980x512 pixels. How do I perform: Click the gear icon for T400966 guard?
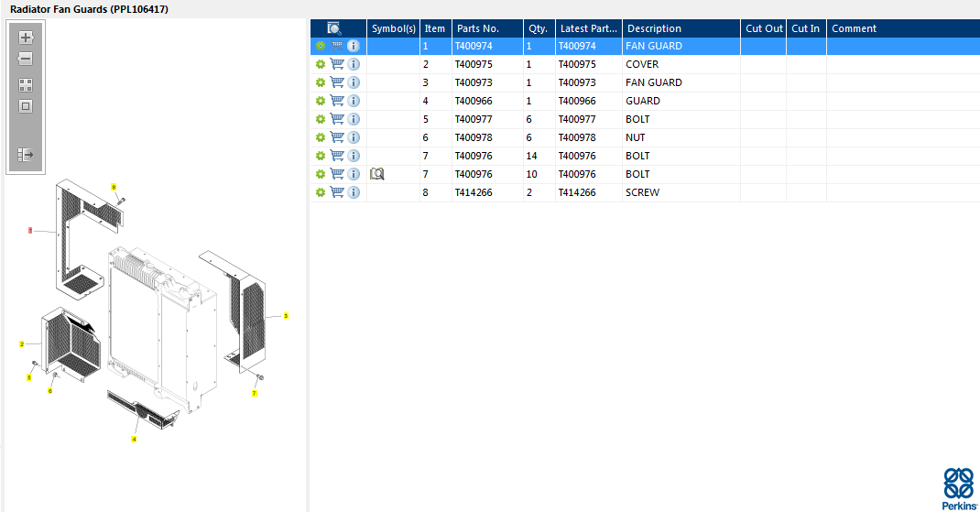click(x=321, y=101)
